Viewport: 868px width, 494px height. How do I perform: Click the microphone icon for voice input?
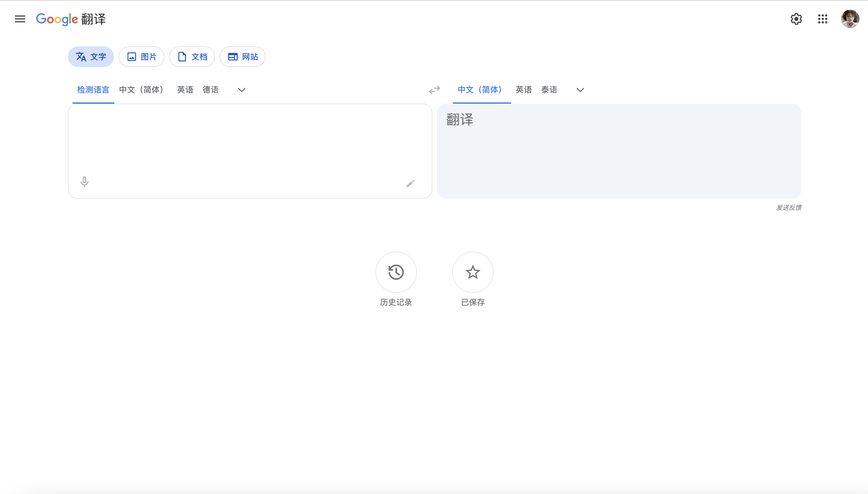(84, 182)
